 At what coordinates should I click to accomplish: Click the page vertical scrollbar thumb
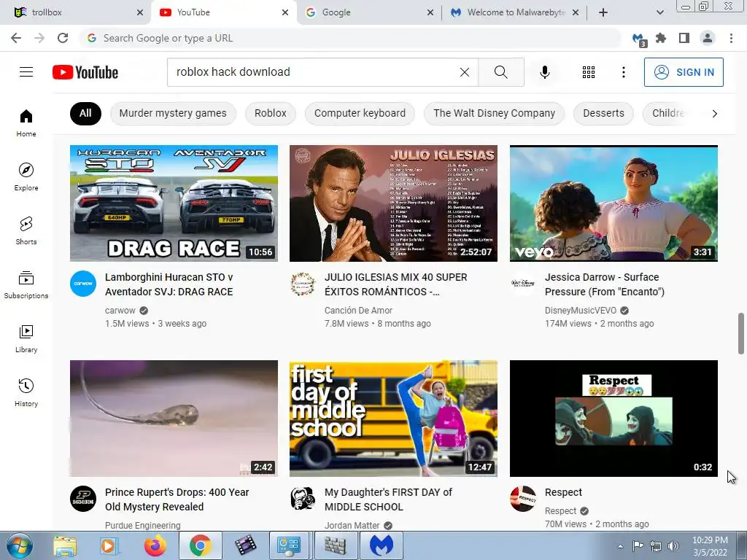coord(741,333)
